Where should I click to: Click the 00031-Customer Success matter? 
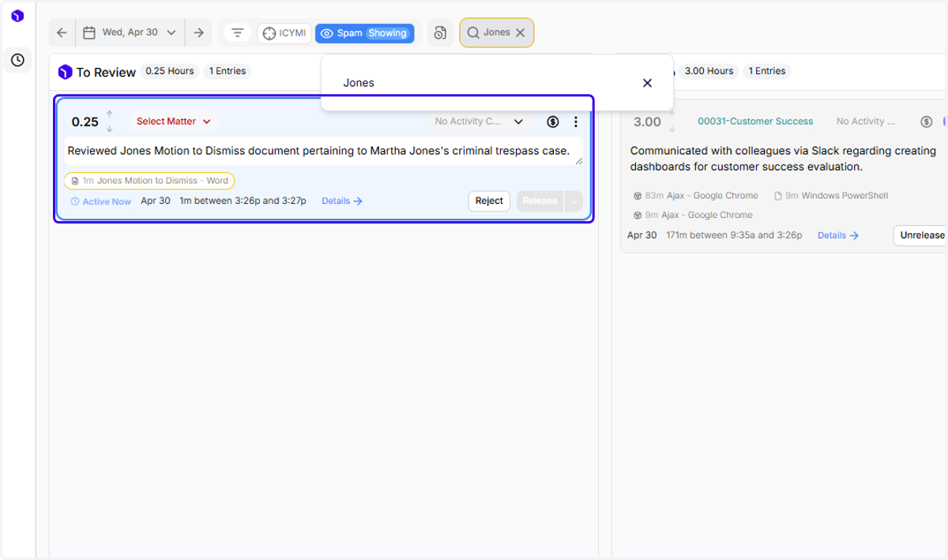click(x=755, y=122)
